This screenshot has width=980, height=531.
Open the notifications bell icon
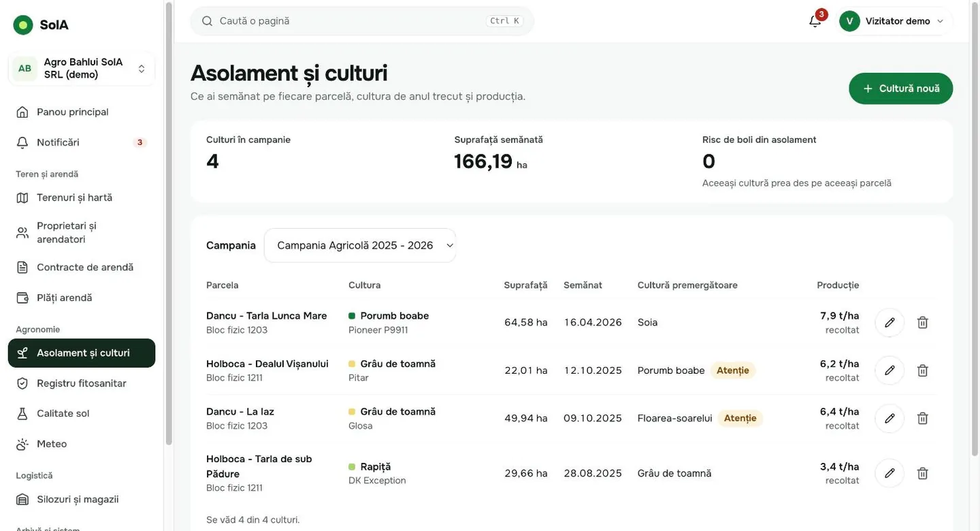tap(815, 21)
